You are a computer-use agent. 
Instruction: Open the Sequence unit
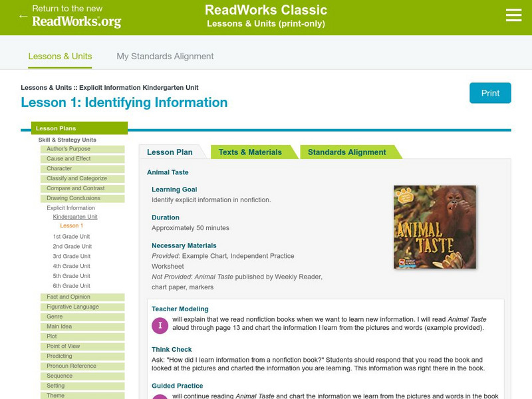pos(82,376)
